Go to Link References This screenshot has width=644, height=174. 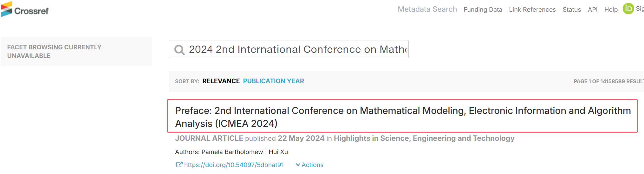coord(532,9)
